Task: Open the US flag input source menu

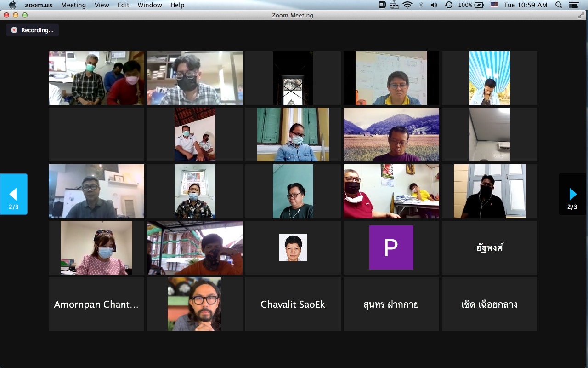Action: click(x=494, y=5)
